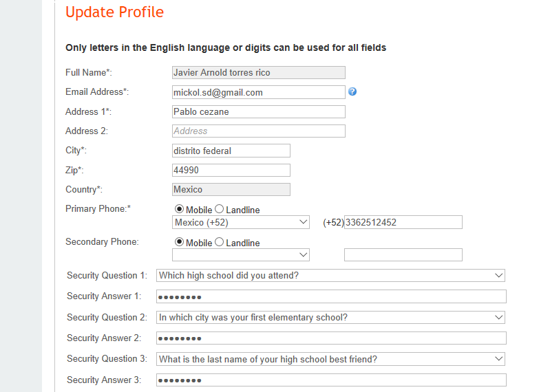Focus the Security Answer 1 password field
The image size is (550, 392).
pos(330,296)
